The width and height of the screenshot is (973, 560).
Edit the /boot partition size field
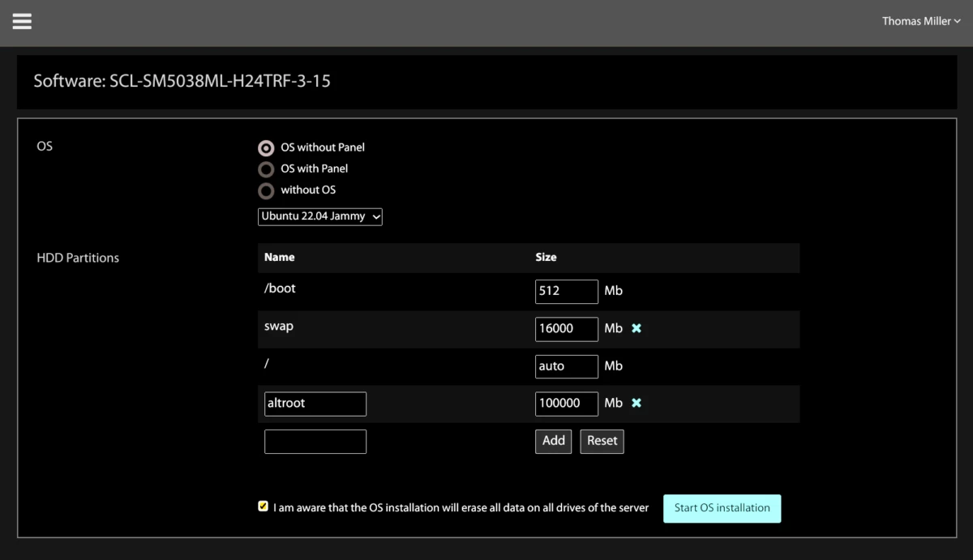[566, 291]
